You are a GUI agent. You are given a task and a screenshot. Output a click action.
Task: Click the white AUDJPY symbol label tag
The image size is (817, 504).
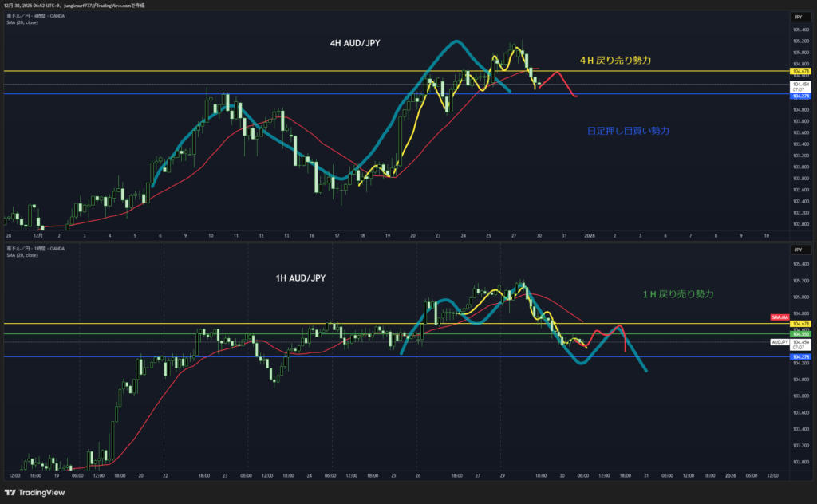coord(780,341)
